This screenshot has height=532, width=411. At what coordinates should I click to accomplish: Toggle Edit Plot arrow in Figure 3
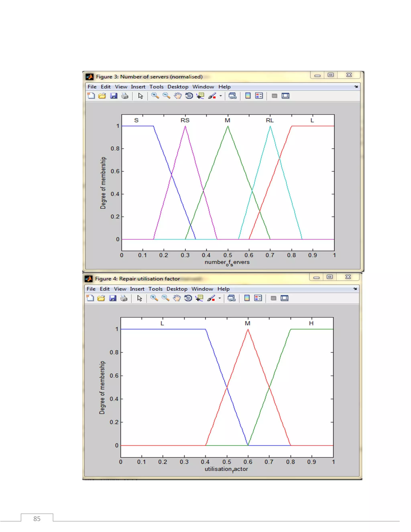[140, 96]
